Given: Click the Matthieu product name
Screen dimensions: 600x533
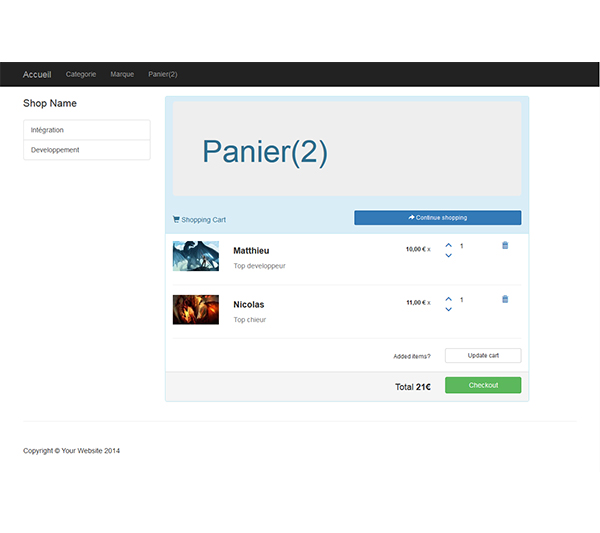Looking at the screenshot, I should pyautogui.click(x=251, y=251).
